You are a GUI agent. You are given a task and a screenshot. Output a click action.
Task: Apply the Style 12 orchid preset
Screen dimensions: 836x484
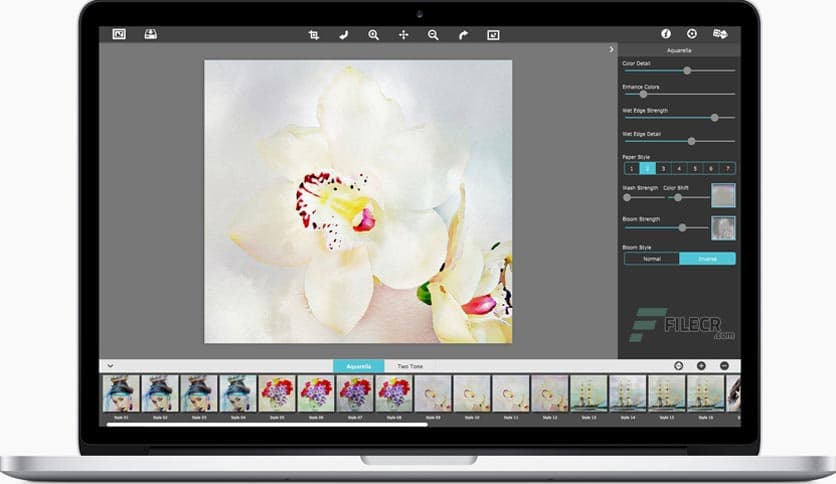[550, 393]
